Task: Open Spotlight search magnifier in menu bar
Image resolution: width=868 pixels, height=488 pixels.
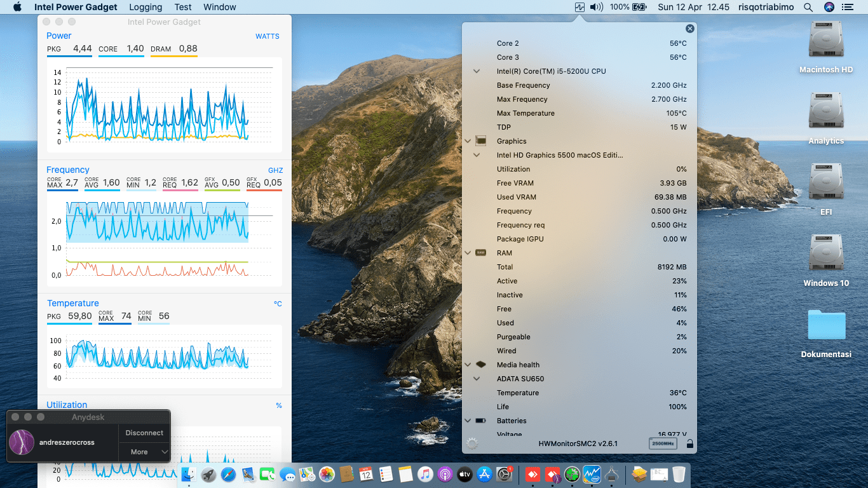Action: click(808, 7)
